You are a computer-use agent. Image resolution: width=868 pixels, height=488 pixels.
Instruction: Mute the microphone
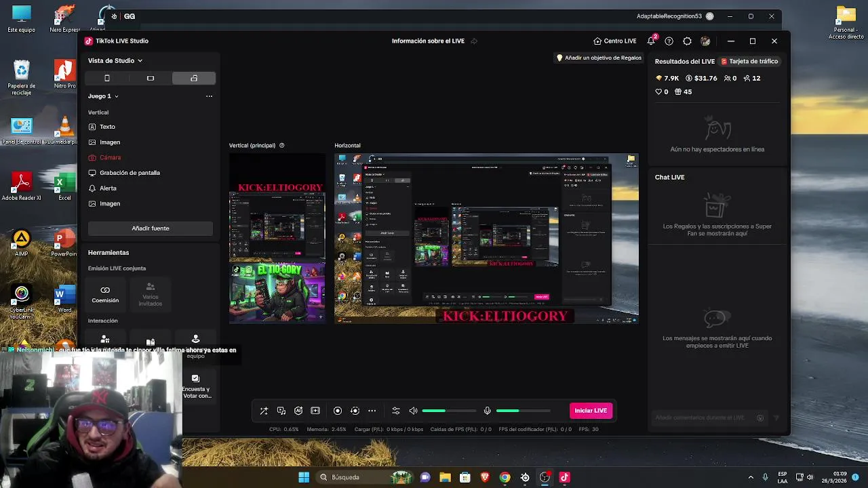coord(487,411)
